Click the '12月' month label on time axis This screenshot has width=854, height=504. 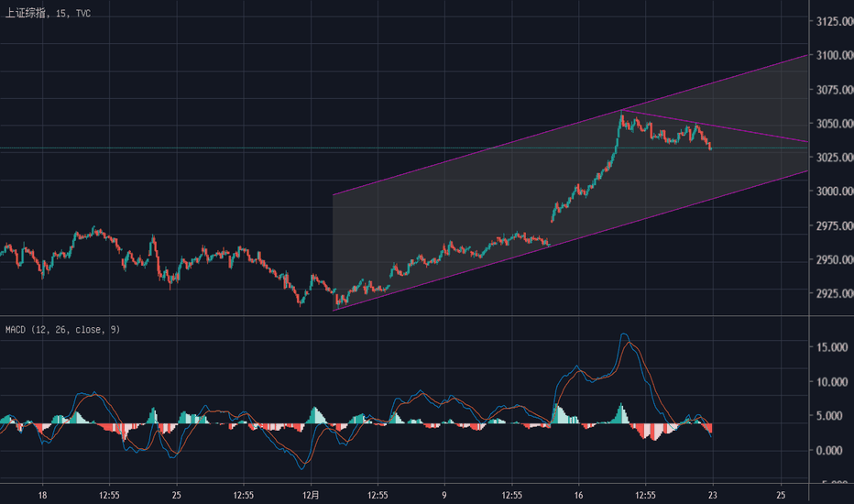click(311, 495)
